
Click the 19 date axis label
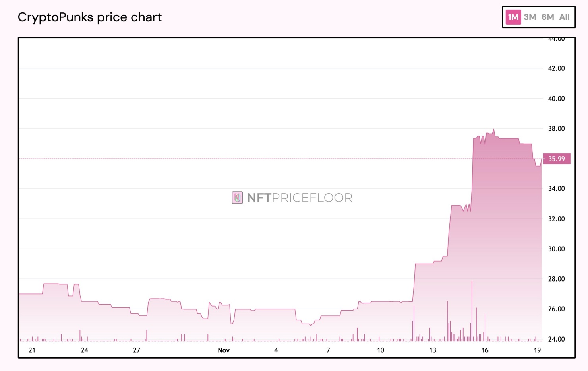(537, 350)
